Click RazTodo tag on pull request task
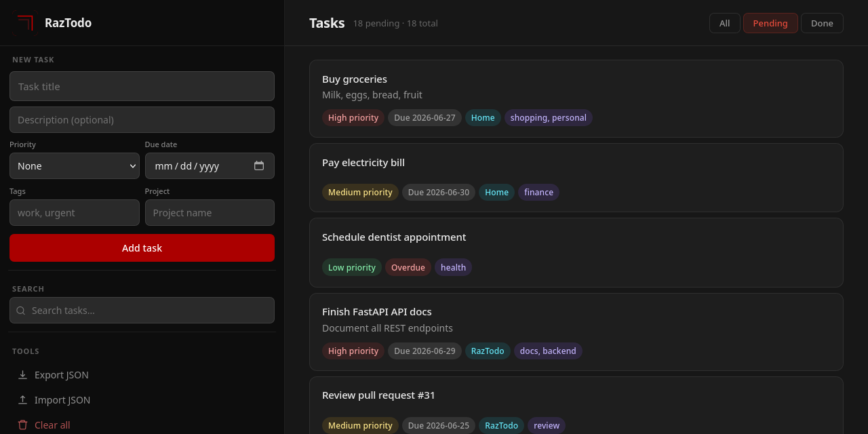The image size is (868, 434). coord(501,425)
